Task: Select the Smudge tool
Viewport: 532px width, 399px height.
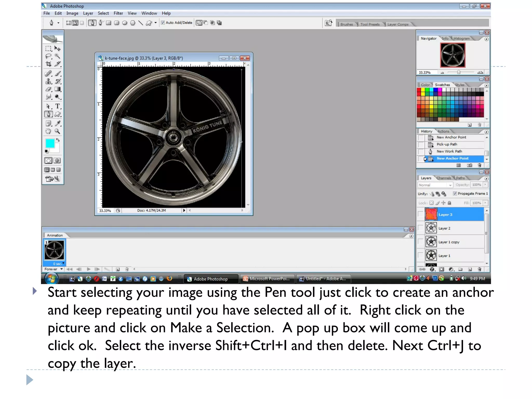Action: coord(48,97)
